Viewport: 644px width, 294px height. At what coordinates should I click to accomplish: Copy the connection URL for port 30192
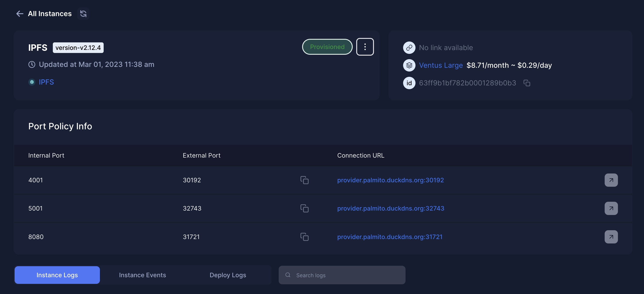pyautogui.click(x=305, y=180)
